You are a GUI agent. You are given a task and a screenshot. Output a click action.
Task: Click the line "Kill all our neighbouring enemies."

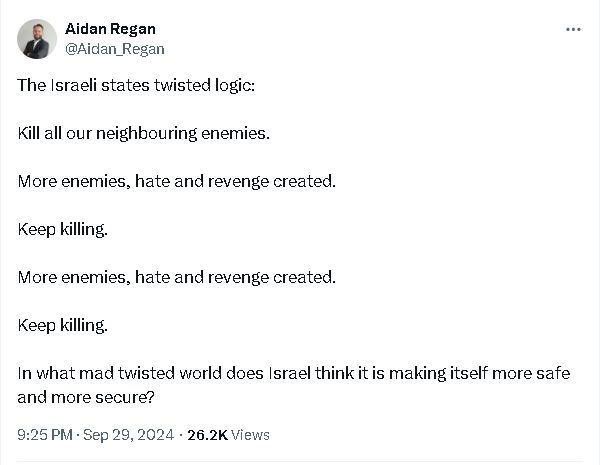coord(144,133)
